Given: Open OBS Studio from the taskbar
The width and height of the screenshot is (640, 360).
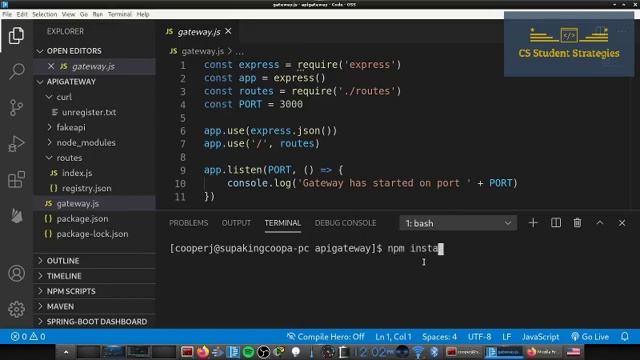Looking at the screenshot, I should coord(263,352).
